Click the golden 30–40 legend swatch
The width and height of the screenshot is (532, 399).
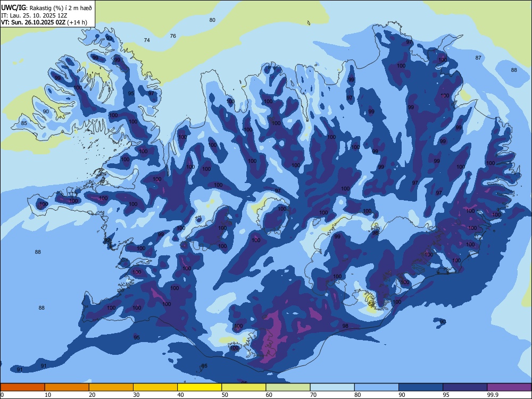(x=155, y=387)
